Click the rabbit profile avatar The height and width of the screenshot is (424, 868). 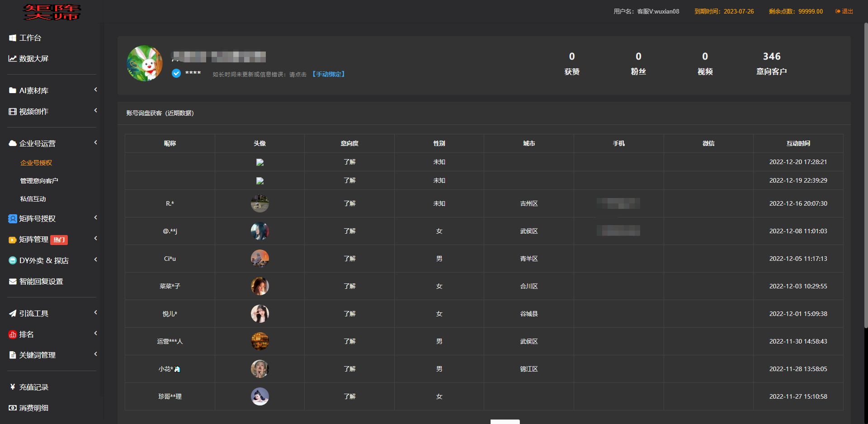coord(145,63)
